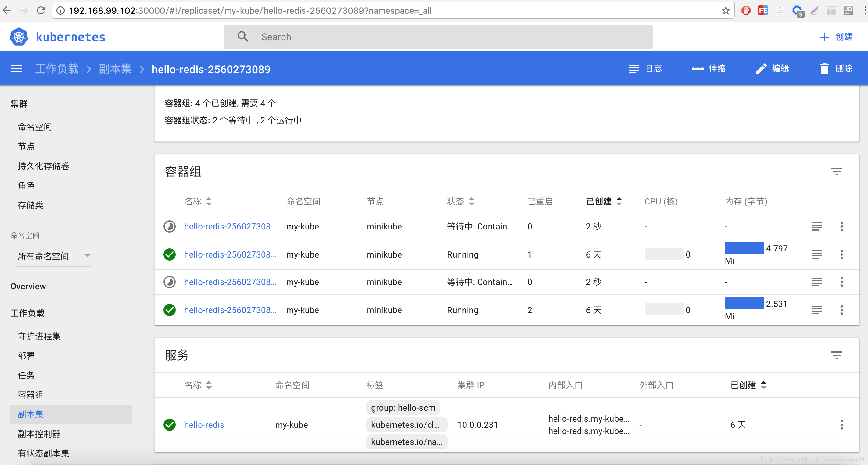Click the 删除 delete trash icon
Viewport: 868px width, 465px height.
click(824, 68)
